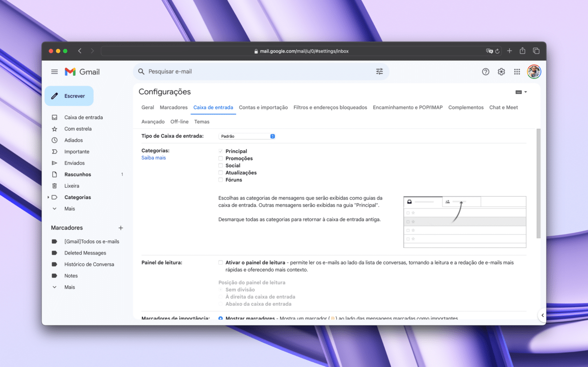Open the Histórico de Conversa label
Image resolution: width=588 pixels, height=367 pixels.
pyautogui.click(x=89, y=264)
